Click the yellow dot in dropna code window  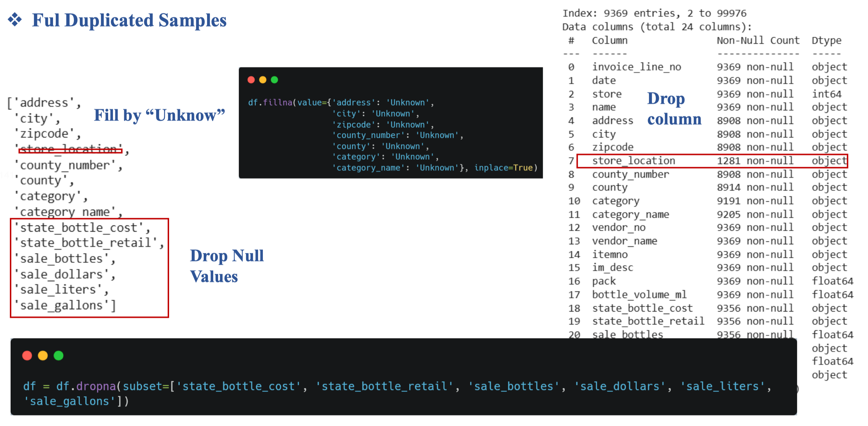(x=43, y=356)
